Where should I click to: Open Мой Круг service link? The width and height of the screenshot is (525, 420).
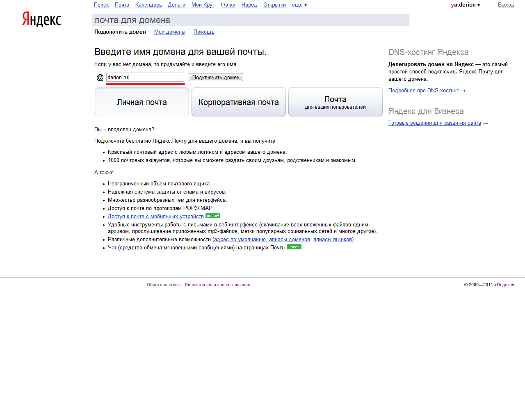203,5
